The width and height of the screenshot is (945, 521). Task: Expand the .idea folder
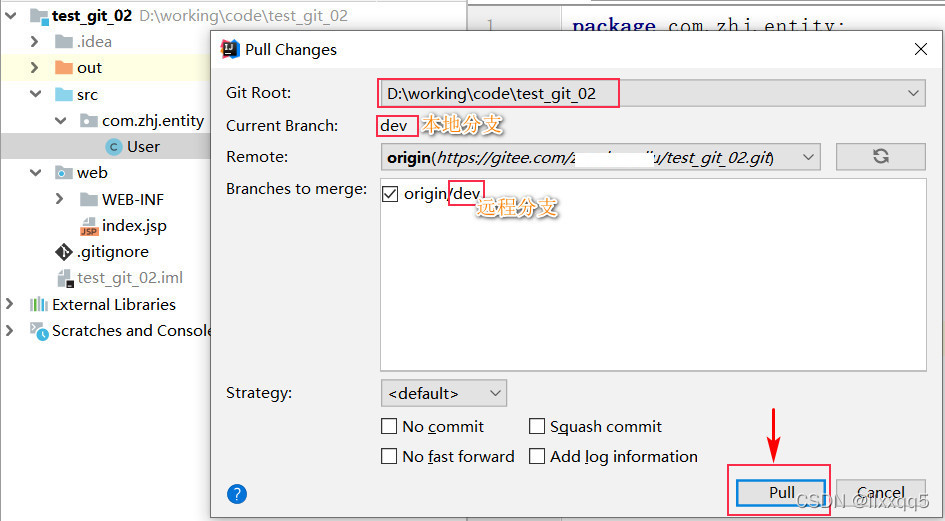tap(34, 42)
